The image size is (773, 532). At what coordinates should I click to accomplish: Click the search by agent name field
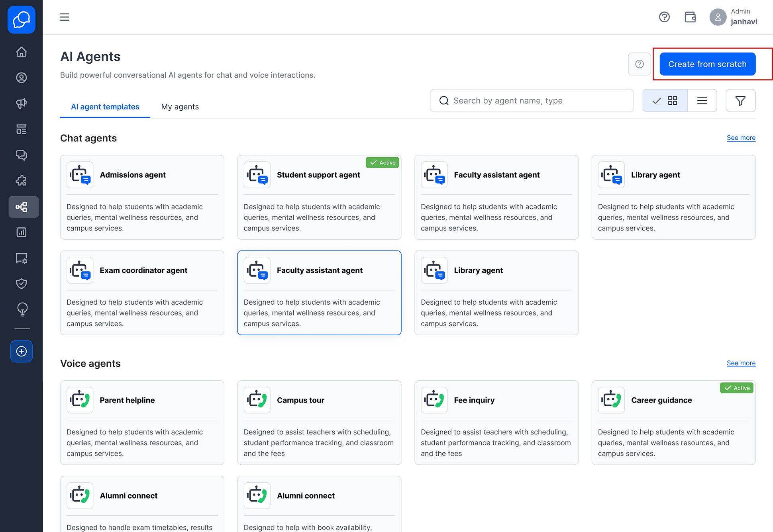(532, 101)
